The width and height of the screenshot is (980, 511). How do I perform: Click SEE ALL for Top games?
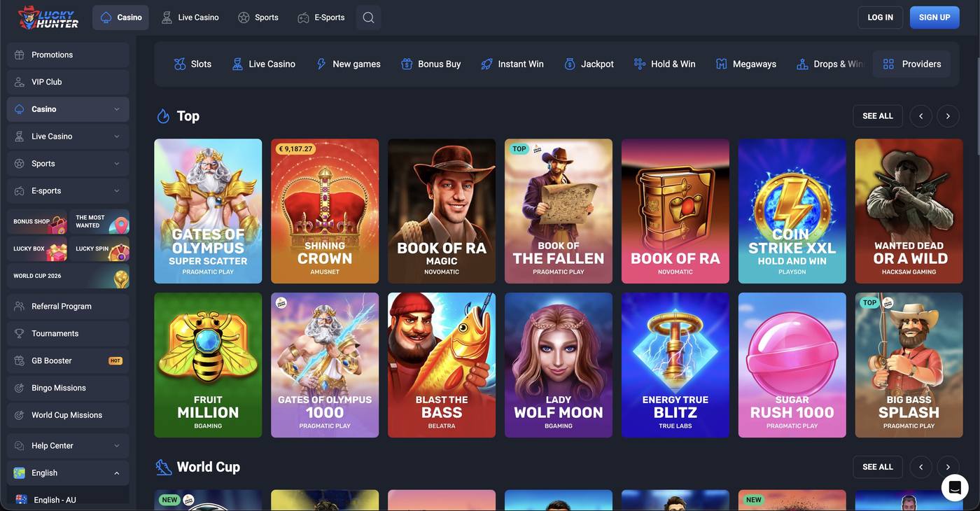coord(878,116)
